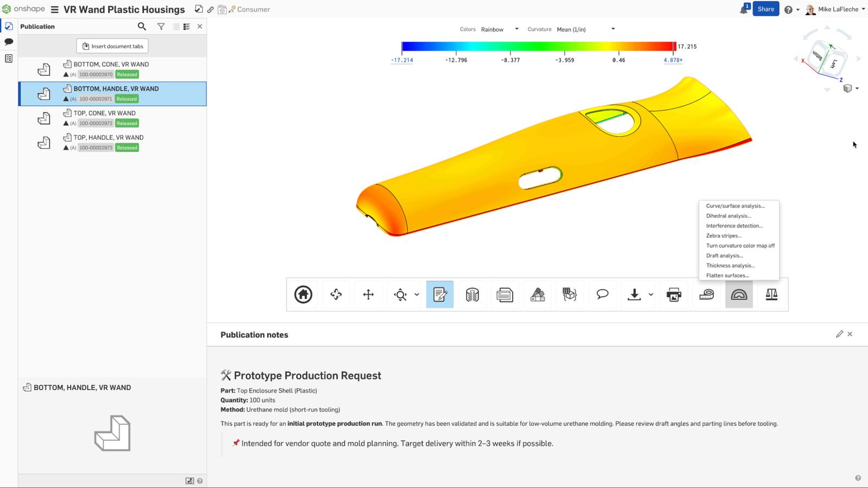Image resolution: width=868 pixels, height=488 pixels.
Task: Select the fit-to-view home icon
Action: pyautogui.click(x=303, y=294)
